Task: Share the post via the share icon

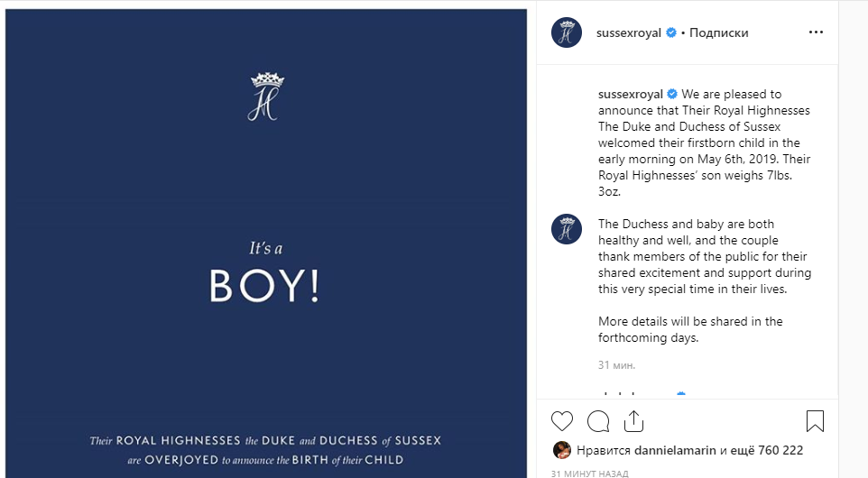Action: pos(633,421)
